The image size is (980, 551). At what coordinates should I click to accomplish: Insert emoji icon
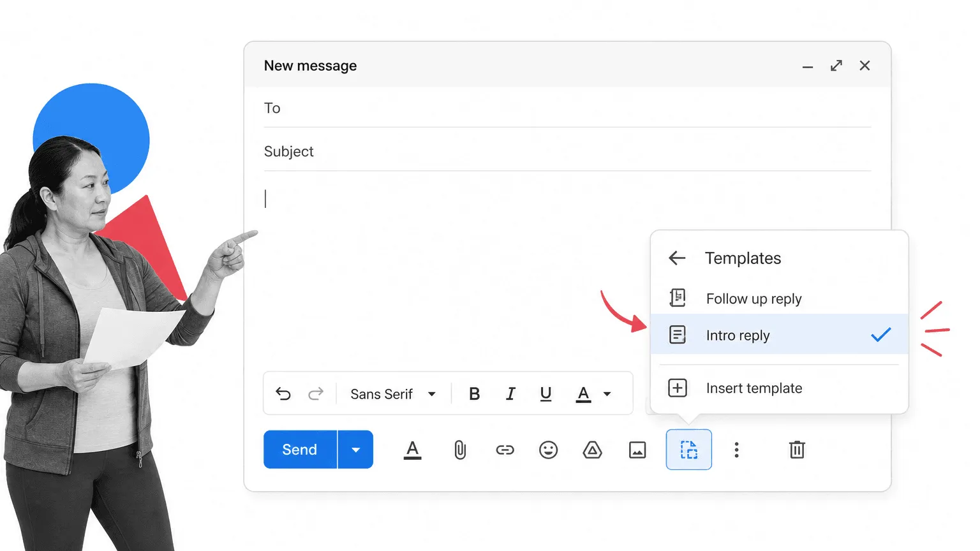pyautogui.click(x=549, y=450)
